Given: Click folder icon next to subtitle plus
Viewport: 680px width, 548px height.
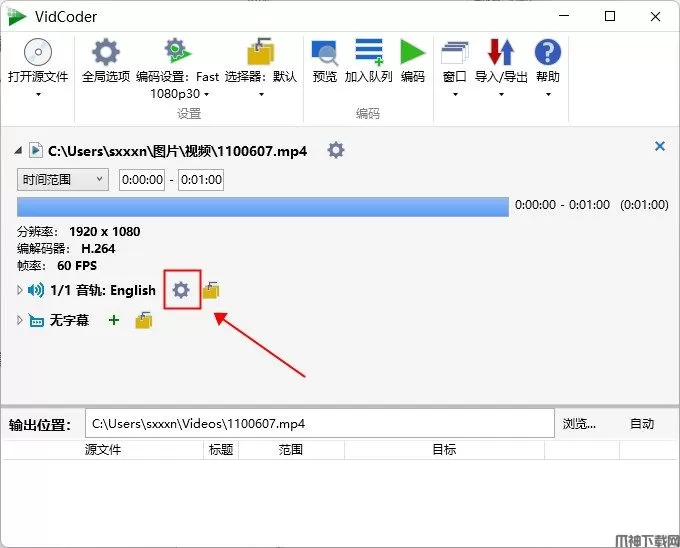Looking at the screenshot, I should point(144,320).
